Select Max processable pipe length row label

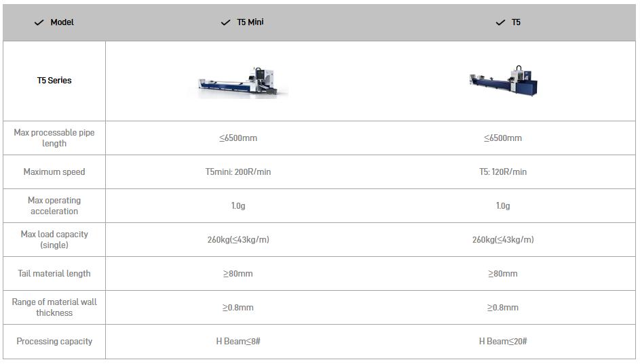(54, 138)
